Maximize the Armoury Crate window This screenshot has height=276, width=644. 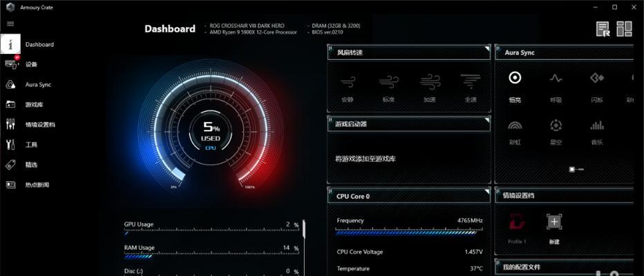tap(614, 7)
